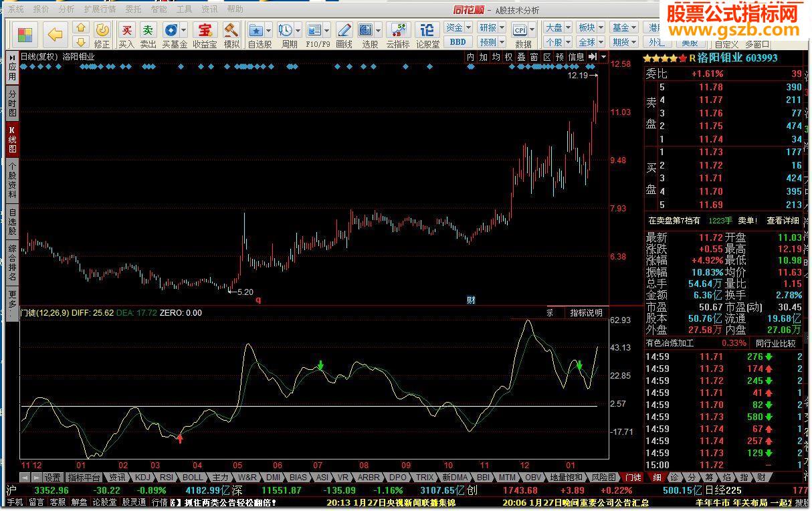This screenshot has height=511, width=812.
Task: Toggle the 窗 window option
Action: click(534, 58)
